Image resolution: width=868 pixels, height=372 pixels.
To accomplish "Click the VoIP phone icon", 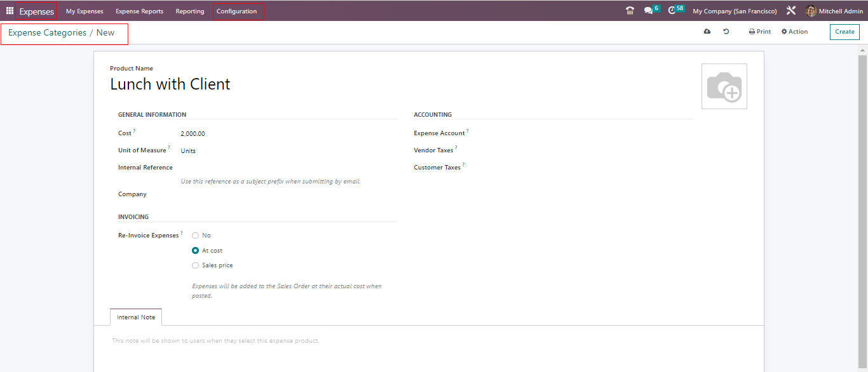I will (630, 11).
